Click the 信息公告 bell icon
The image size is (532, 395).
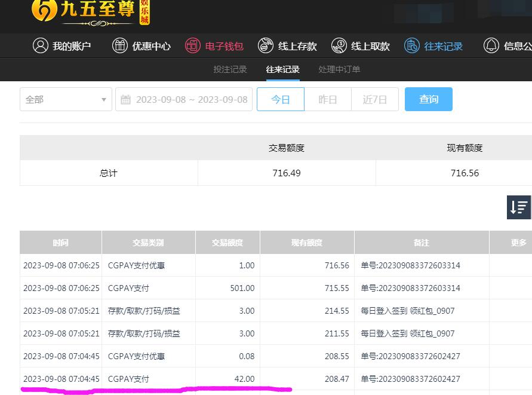coord(491,46)
